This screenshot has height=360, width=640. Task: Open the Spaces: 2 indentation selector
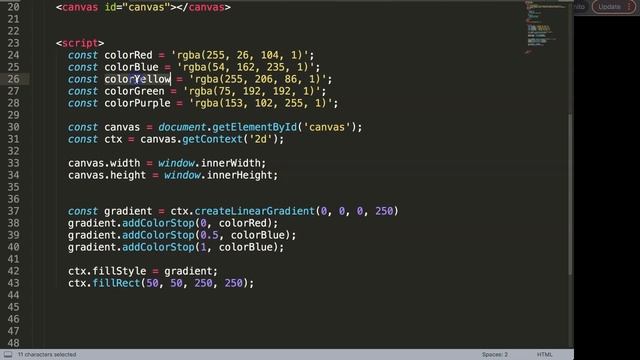[495, 354]
